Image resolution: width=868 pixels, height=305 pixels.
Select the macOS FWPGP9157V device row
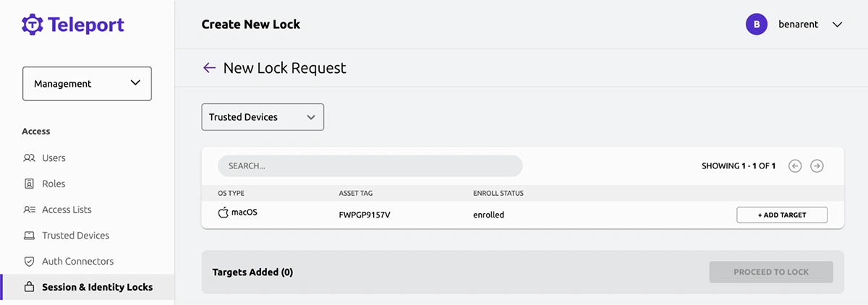pos(522,215)
